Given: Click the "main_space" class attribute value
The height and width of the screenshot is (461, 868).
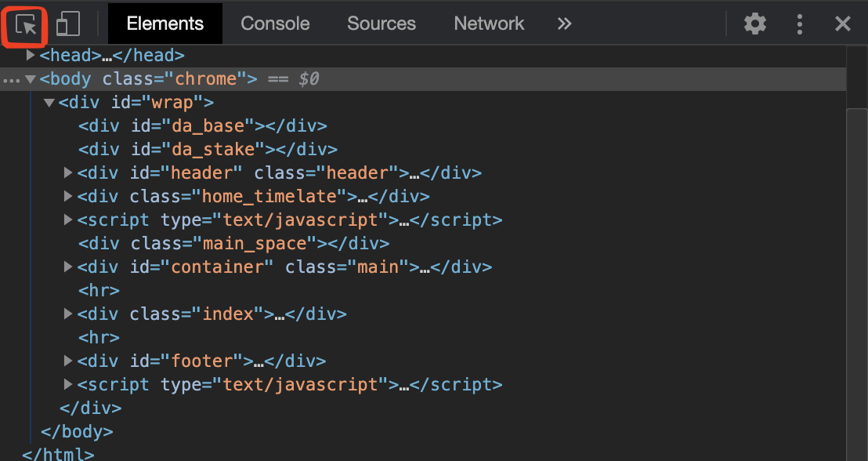Looking at the screenshot, I should click(255, 244).
